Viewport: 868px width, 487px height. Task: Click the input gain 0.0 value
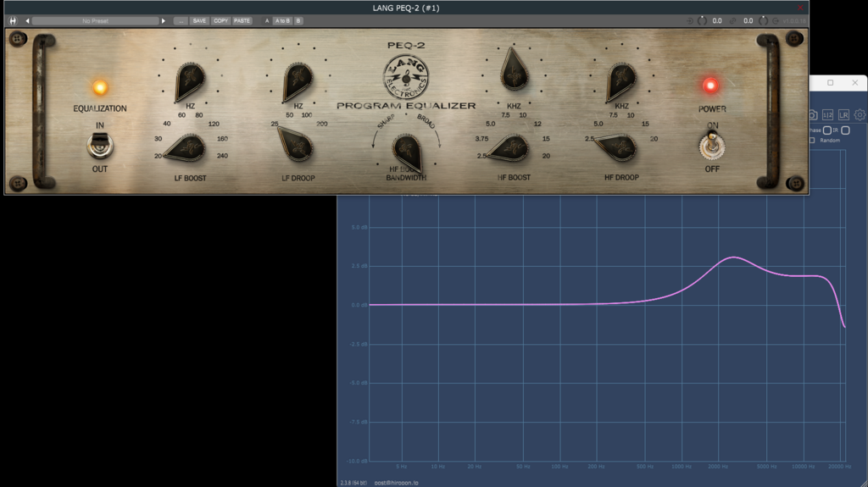[717, 21]
